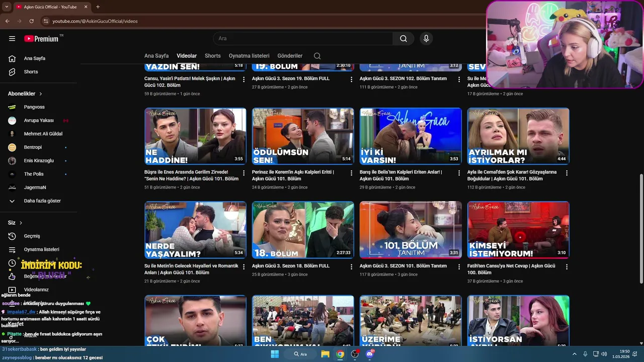
Task: Open Chrome tab search dropdown
Action: 7,7
